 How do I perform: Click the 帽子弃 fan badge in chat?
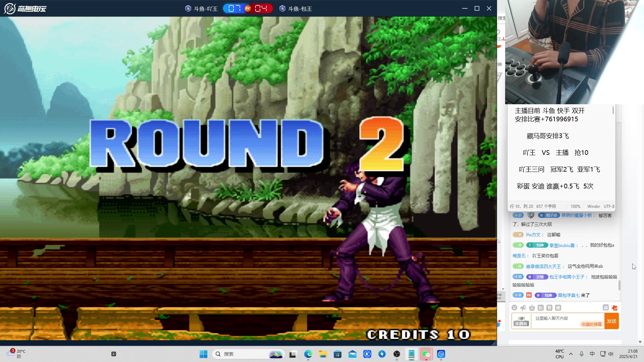pos(549,215)
